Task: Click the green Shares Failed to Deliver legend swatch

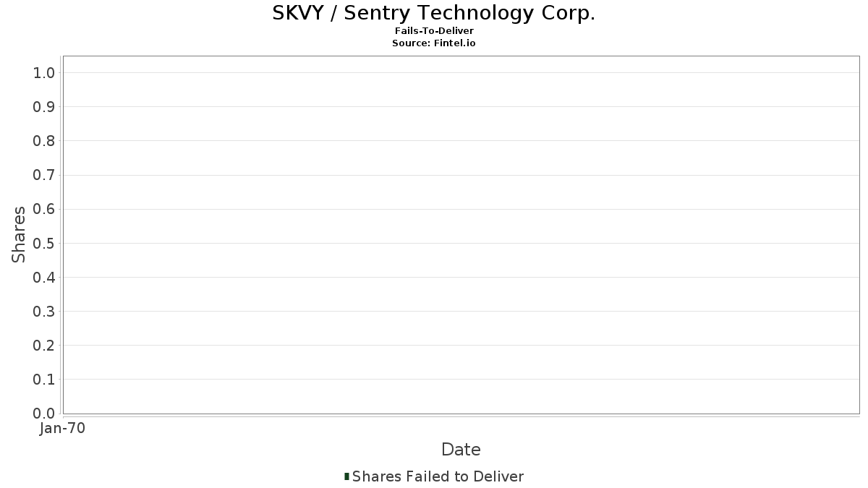Action: coord(346,476)
